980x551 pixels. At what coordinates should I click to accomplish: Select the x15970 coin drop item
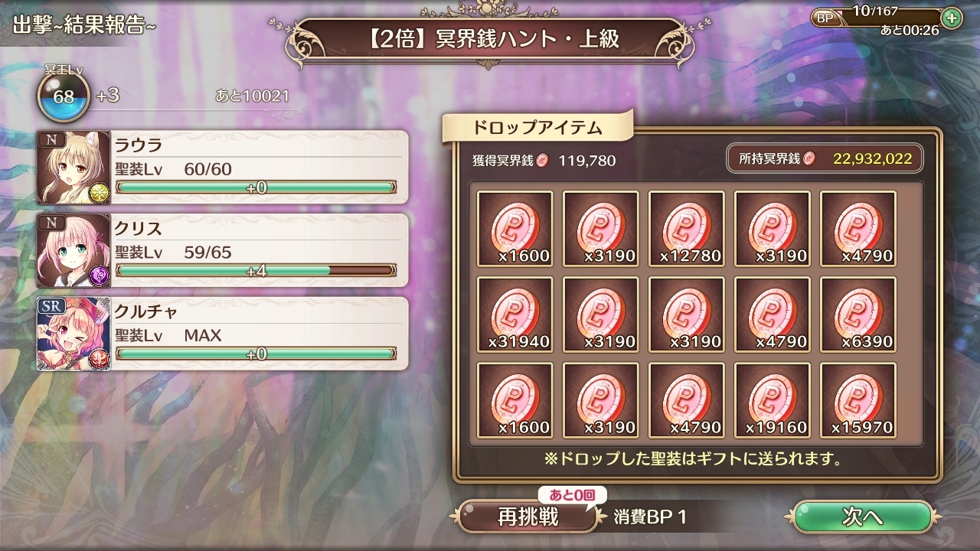coord(857,400)
